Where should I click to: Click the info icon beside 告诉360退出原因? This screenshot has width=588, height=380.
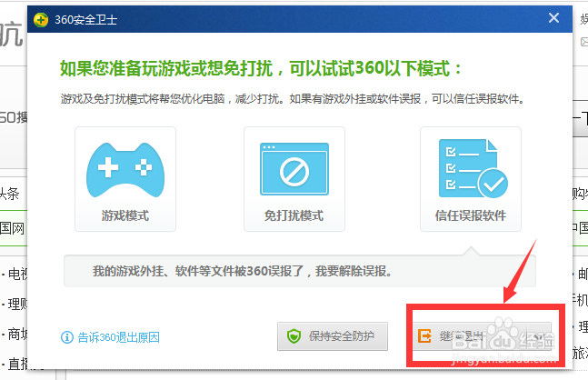[67, 337]
